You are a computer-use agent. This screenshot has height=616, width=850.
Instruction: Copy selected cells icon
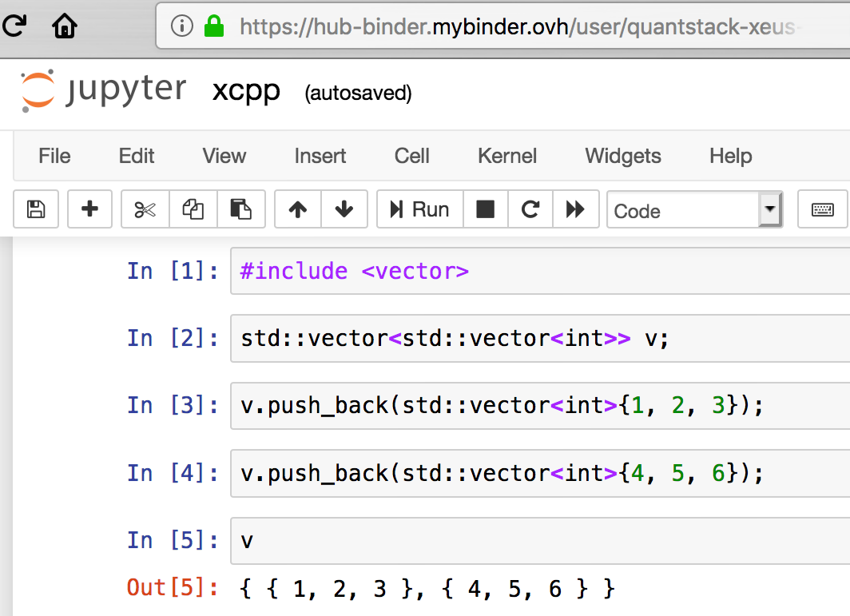point(193,210)
